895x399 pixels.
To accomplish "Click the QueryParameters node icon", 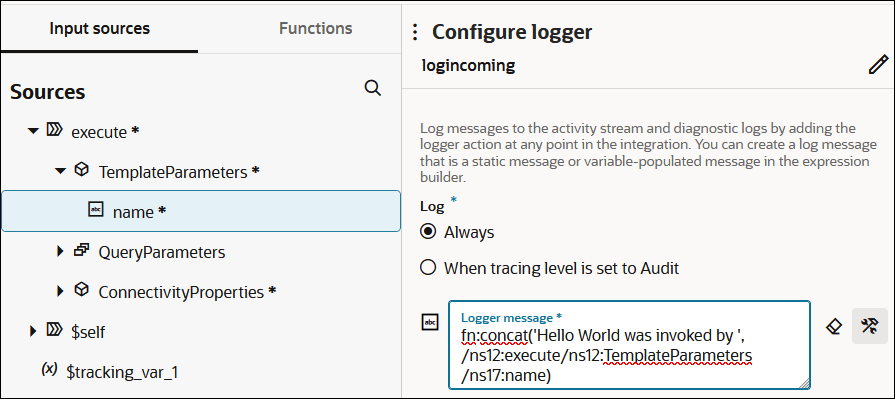I will tap(82, 250).
